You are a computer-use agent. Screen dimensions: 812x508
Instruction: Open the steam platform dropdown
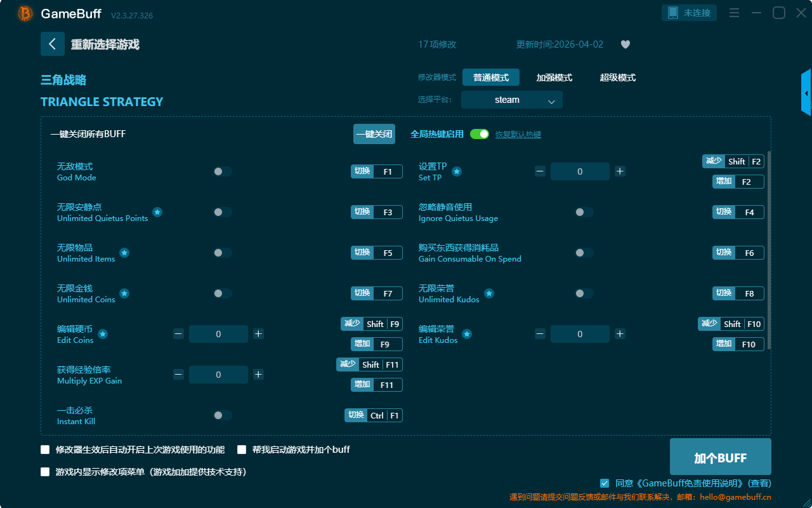(511, 100)
